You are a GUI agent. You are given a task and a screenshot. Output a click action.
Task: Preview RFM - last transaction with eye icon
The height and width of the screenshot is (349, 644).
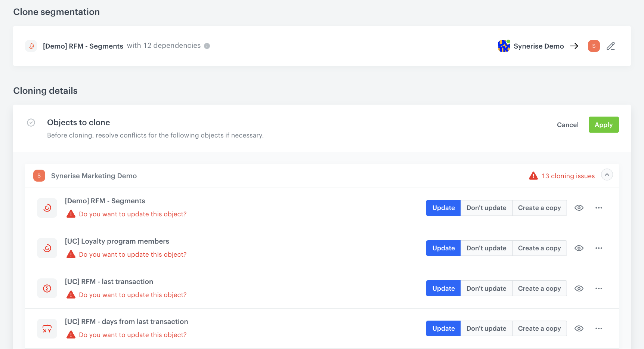(x=579, y=288)
